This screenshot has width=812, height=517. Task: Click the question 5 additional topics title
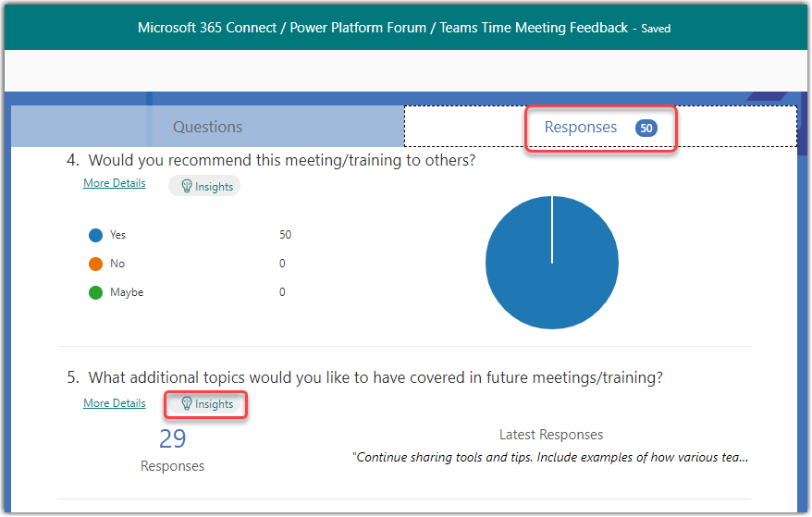pos(375,377)
